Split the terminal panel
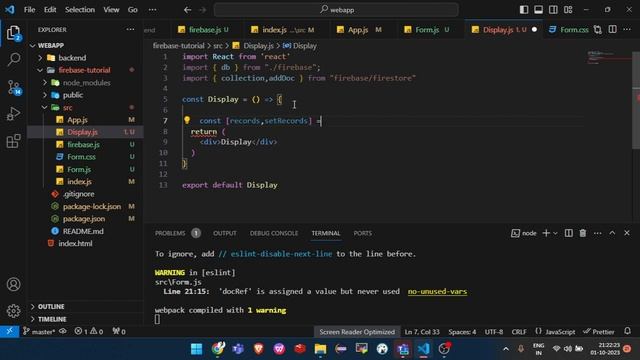640x360 pixels. tap(569, 233)
